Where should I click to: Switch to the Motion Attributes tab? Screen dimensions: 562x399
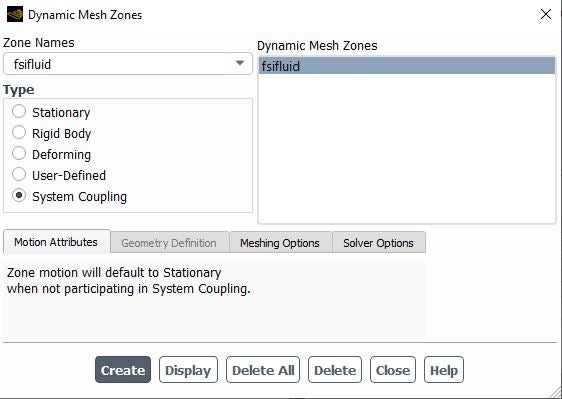tap(57, 242)
